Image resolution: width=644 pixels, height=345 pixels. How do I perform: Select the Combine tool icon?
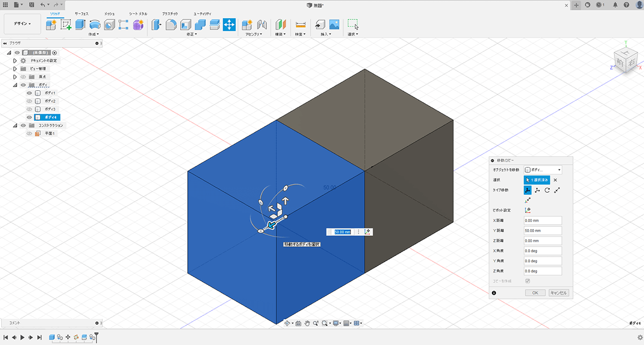pos(200,25)
